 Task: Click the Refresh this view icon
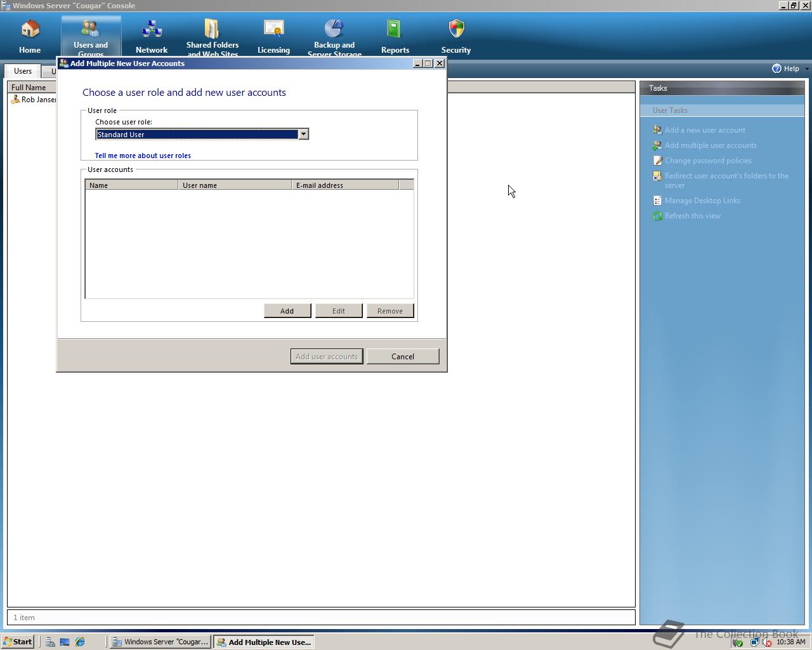[x=657, y=216]
